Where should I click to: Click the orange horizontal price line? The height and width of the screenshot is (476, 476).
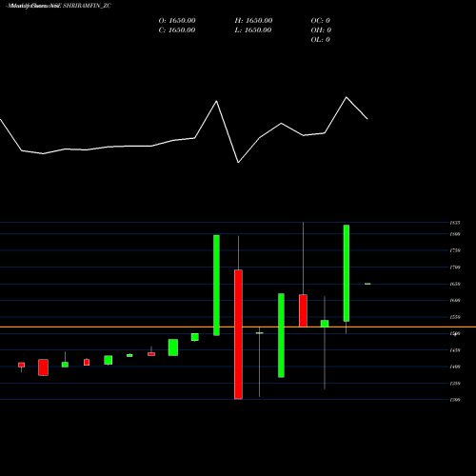238,327
